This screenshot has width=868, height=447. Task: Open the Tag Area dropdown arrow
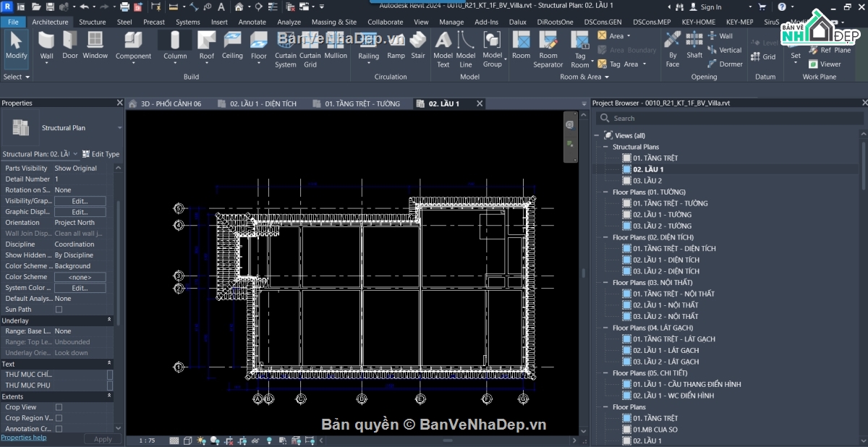tap(645, 64)
